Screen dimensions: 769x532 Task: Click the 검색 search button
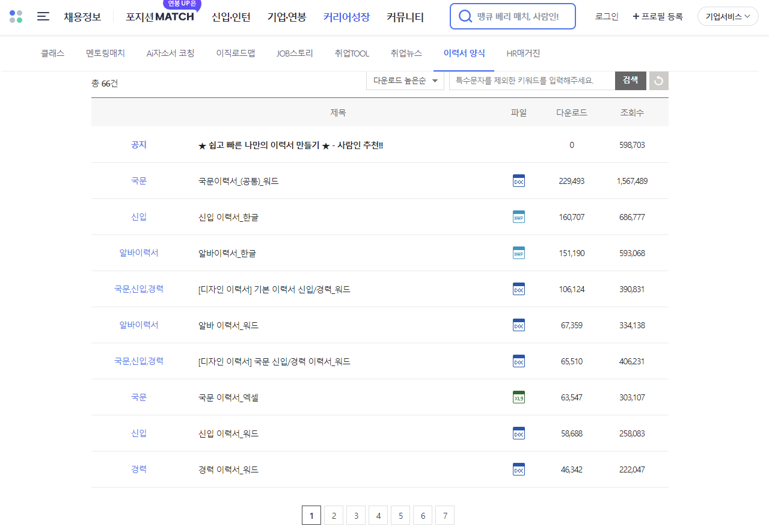tap(630, 81)
